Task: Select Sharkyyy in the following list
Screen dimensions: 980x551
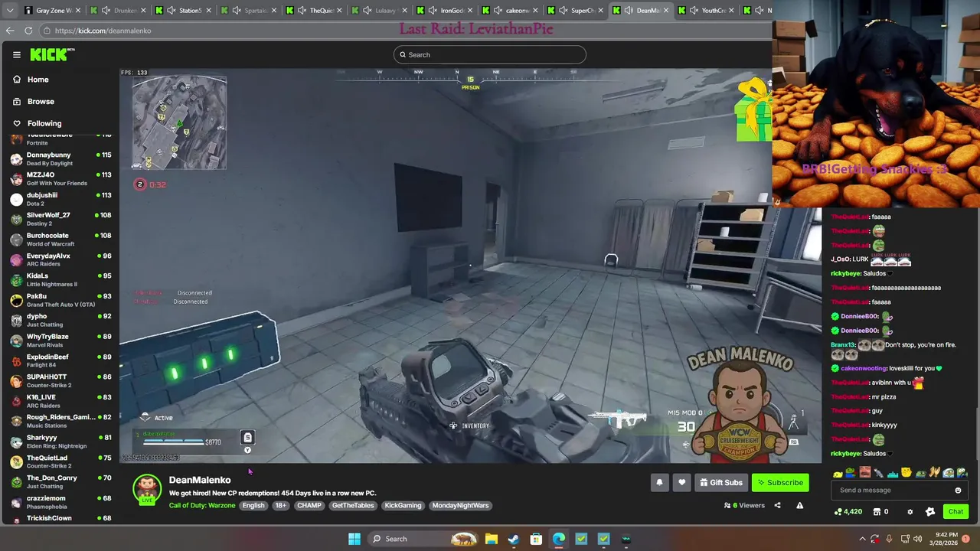Action: [x=60, y=441]
